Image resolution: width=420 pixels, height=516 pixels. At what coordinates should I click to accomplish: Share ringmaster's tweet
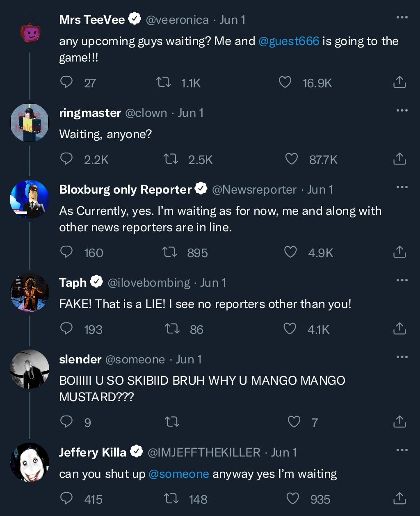pyautogui.click(x=399, y=159)
